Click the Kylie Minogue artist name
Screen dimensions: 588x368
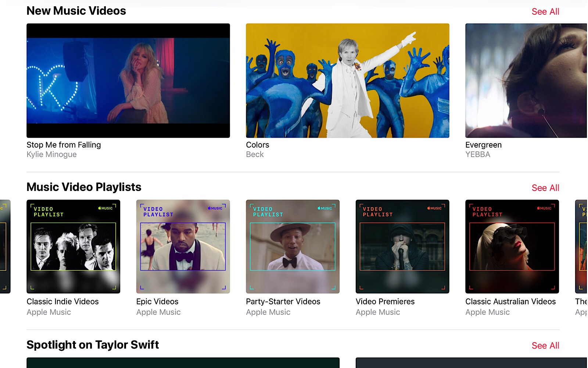pyautogui.click(x=51, y=155)
